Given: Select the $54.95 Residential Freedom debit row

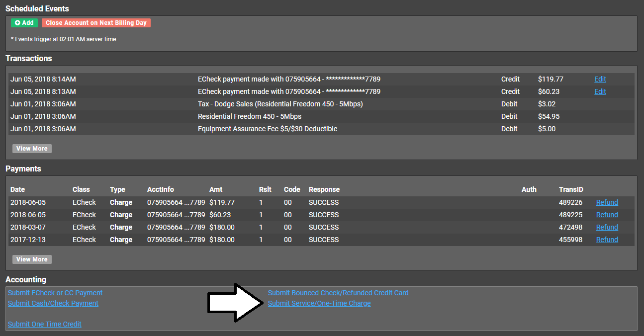Looking at the screenshot, I should 250,116.
